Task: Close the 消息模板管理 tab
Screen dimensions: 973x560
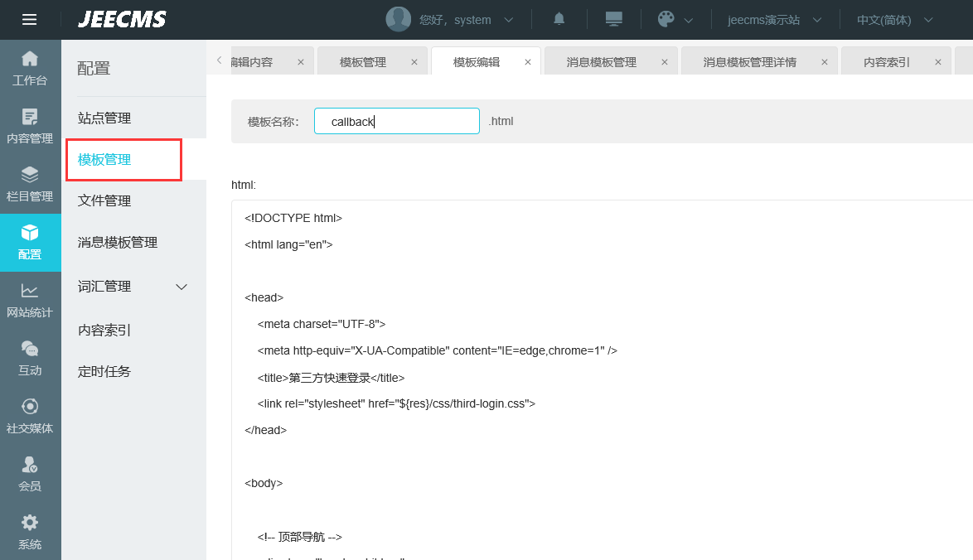Action: click(665, 62)
